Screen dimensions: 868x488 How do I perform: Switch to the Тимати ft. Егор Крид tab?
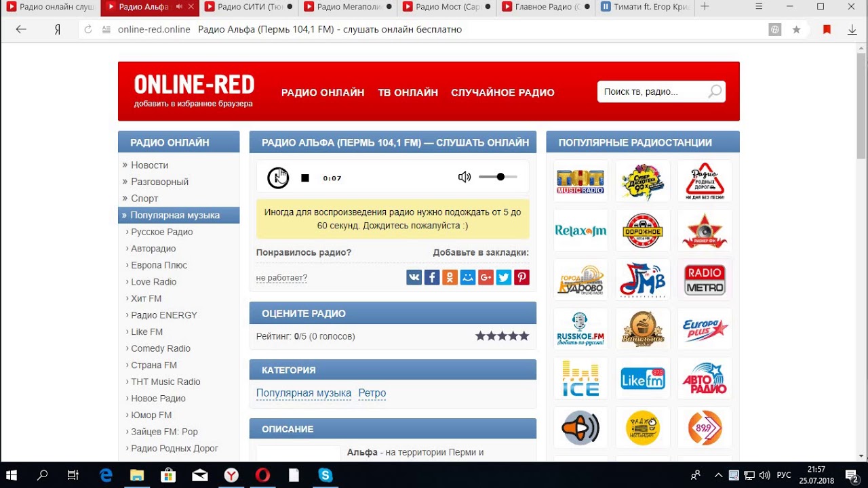[644, 7]
